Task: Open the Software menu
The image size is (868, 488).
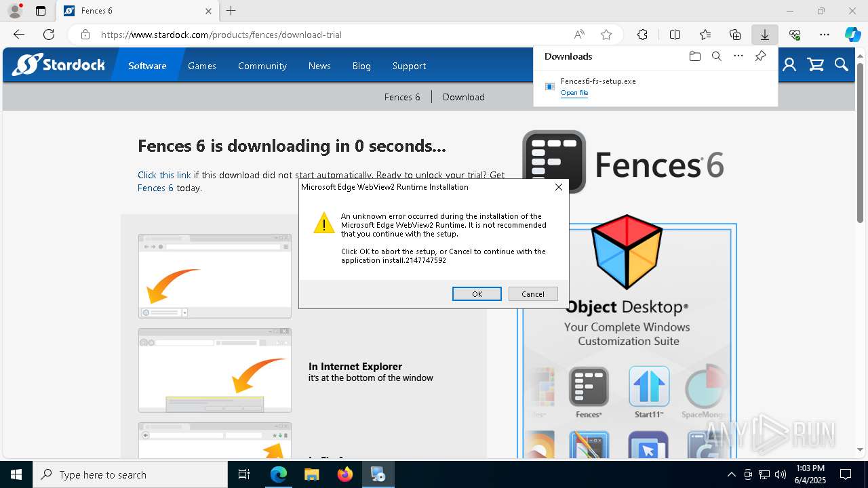Action: (147, 66)
